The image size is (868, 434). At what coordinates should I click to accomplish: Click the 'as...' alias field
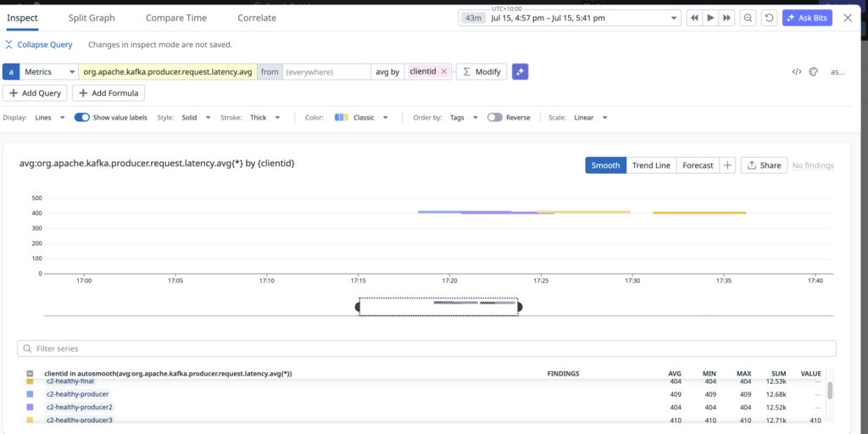click(837, 71)
